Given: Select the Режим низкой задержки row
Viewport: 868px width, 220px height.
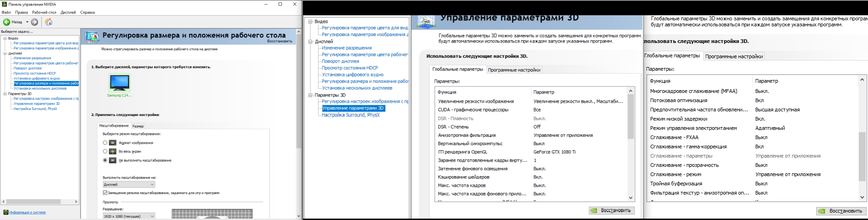Looking at the screenshot, I should point(752,119).
